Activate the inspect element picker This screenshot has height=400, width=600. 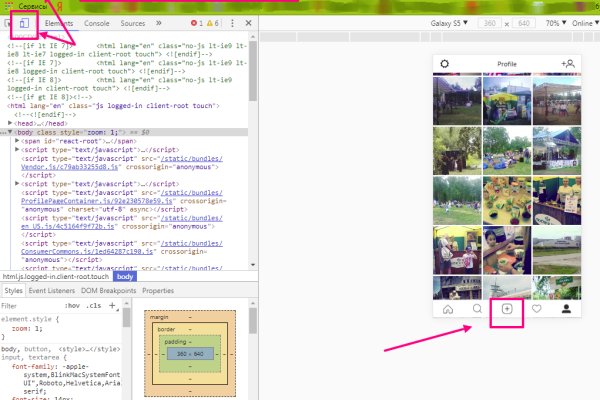(x=9, y=22)
